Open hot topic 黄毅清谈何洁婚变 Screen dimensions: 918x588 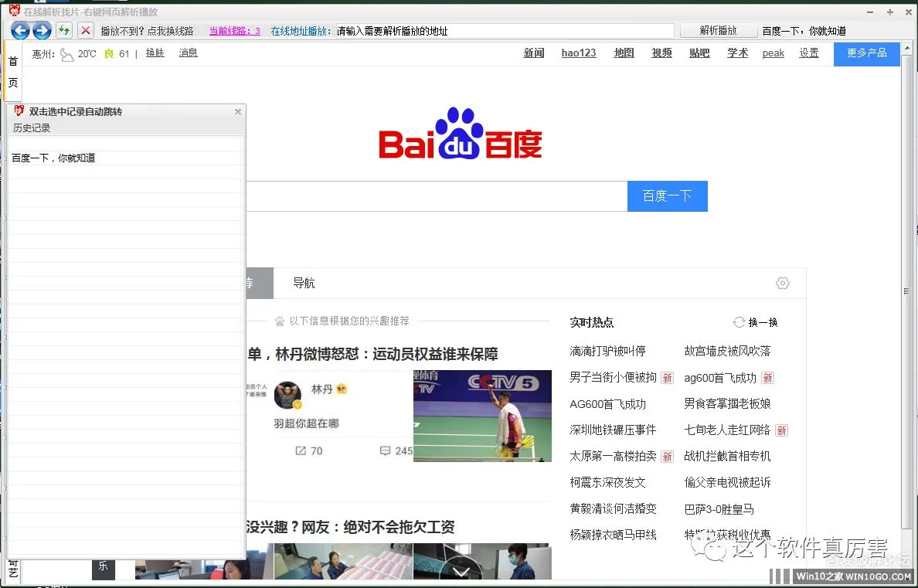coord(613,509)
